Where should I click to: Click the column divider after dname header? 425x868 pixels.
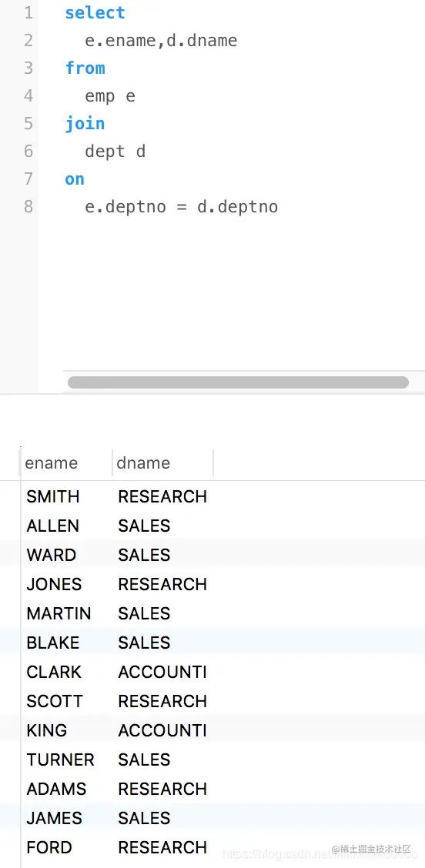[213, 462]
